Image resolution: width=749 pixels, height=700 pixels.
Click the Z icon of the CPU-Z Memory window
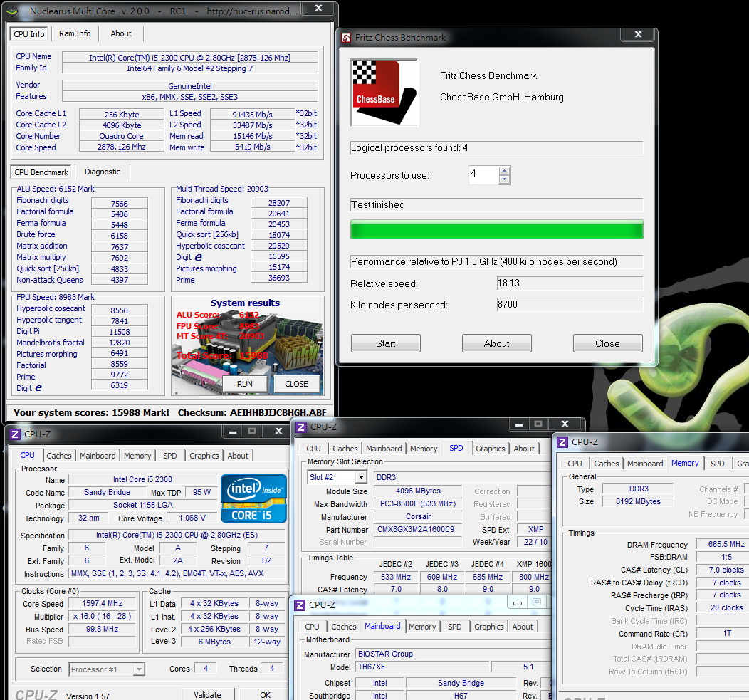pyautogui.click(x=562, y=442)
